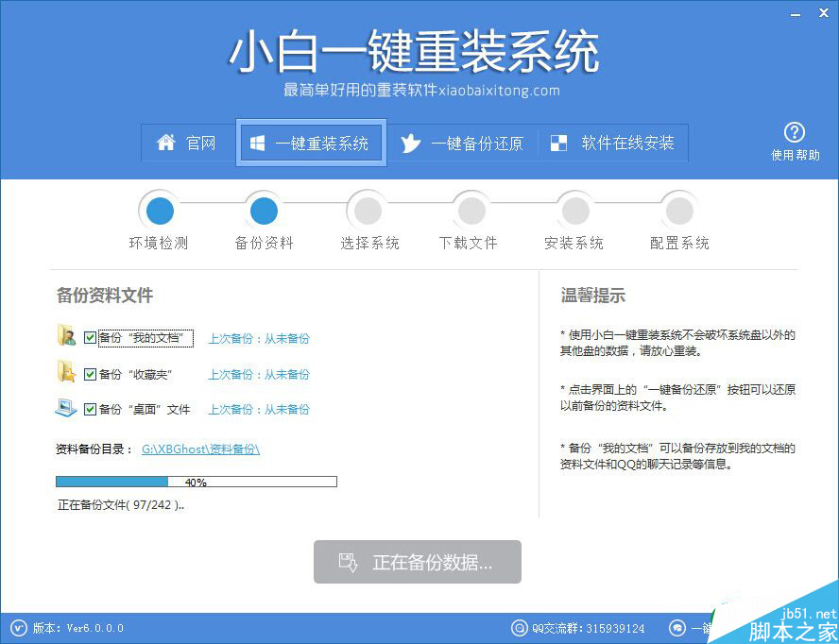Image resolution: width=839 pixels, height=644 pixels.
Task: Click the lightning icon on 一键备份还原
Action: tap(410, 143)
